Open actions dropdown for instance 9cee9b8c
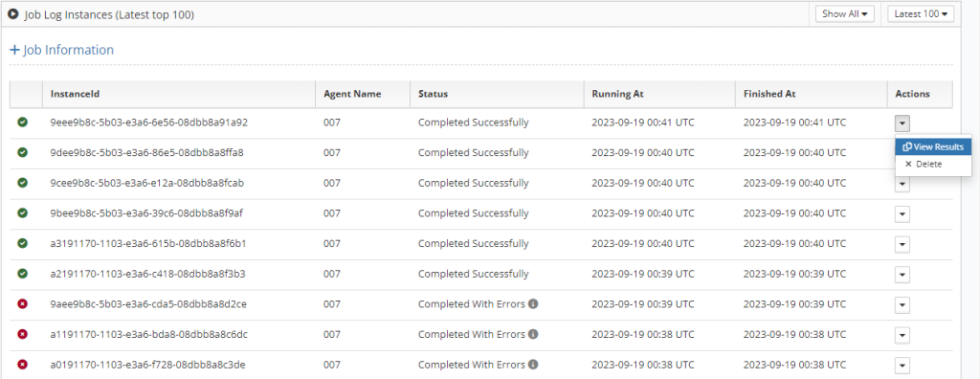980x379 pixels. pos(902,184)
